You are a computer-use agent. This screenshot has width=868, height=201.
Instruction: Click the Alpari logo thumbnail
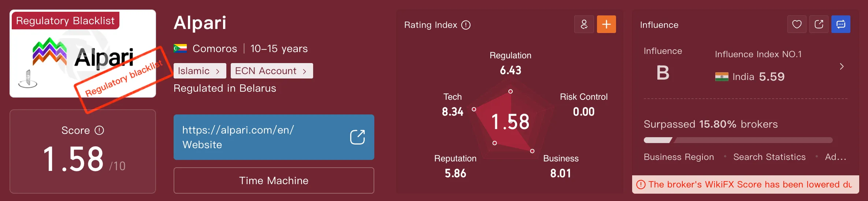click(x=83, y=54)
